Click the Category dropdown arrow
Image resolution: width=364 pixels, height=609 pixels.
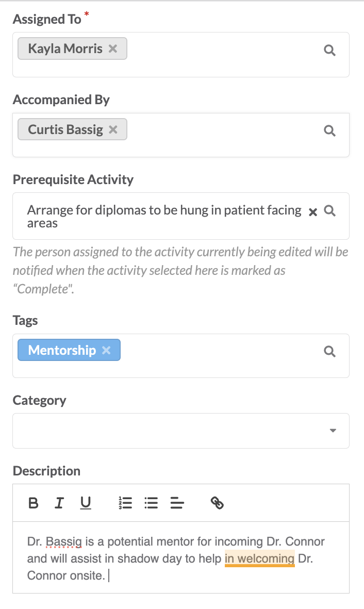point(333,431)
